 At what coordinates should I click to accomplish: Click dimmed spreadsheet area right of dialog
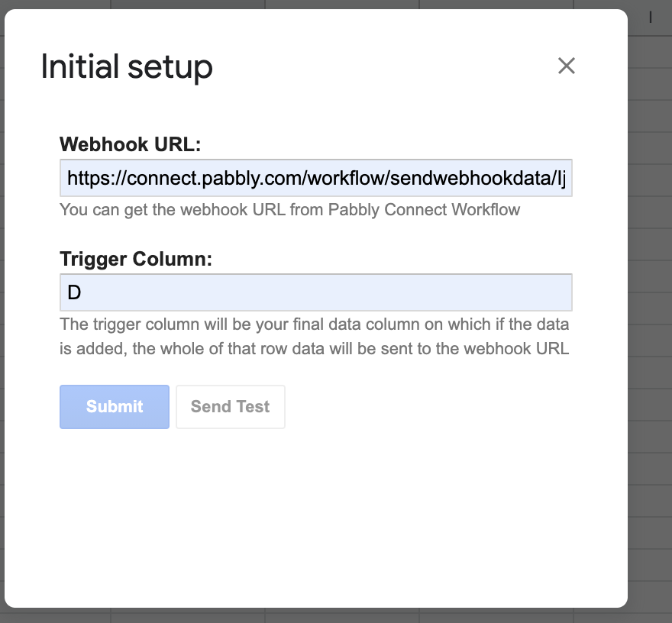click(650, 300)
